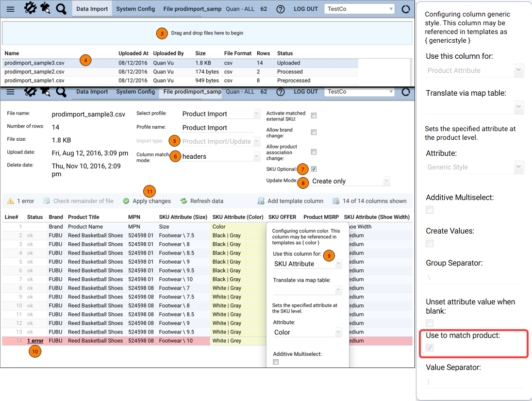Open the Update Mode 'Create only' dropdown

(x=350, y=181)
